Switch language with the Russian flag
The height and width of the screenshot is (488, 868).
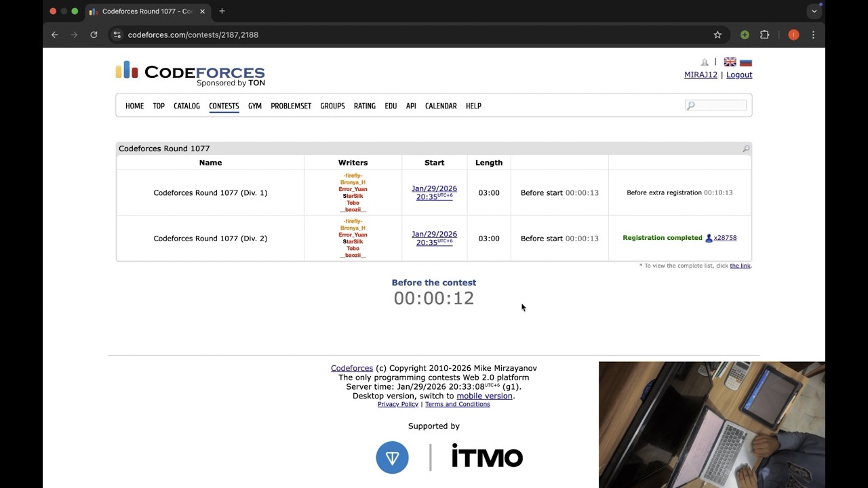746,62
